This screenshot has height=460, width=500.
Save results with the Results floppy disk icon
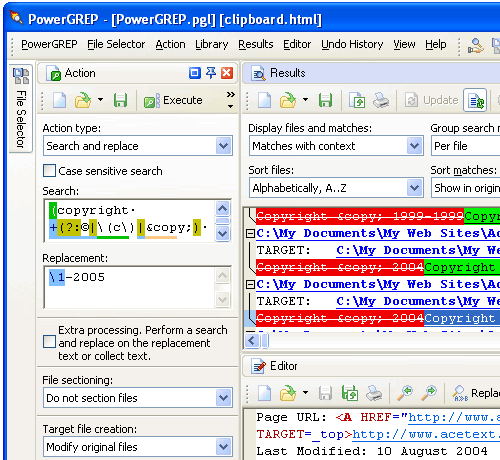point(325,100)
